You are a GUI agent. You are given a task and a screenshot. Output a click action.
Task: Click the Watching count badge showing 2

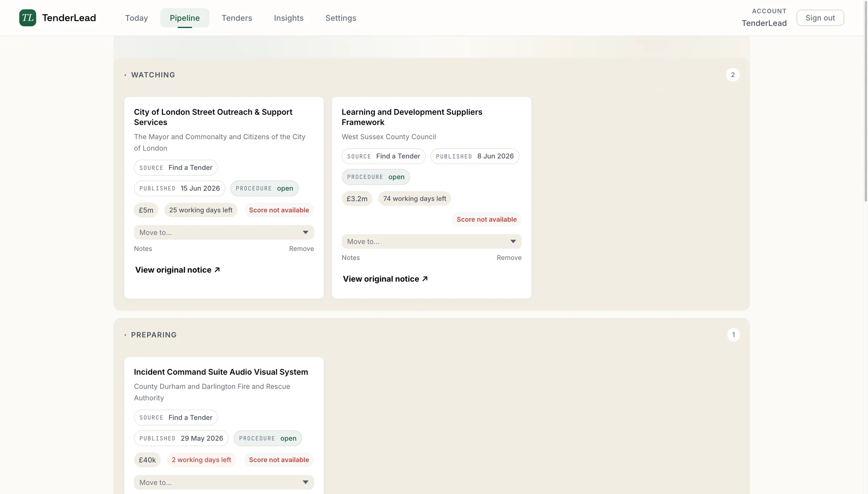click(x=733, y=75)
